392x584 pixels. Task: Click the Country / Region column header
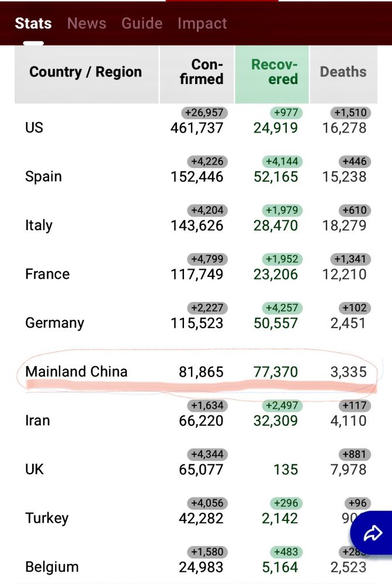(85, 72)
